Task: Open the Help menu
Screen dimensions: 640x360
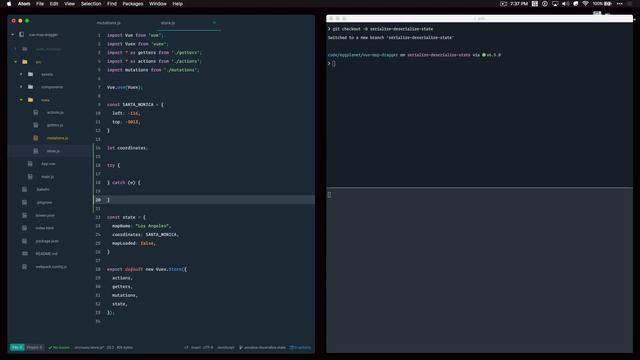Action: [x=178, y=4]
